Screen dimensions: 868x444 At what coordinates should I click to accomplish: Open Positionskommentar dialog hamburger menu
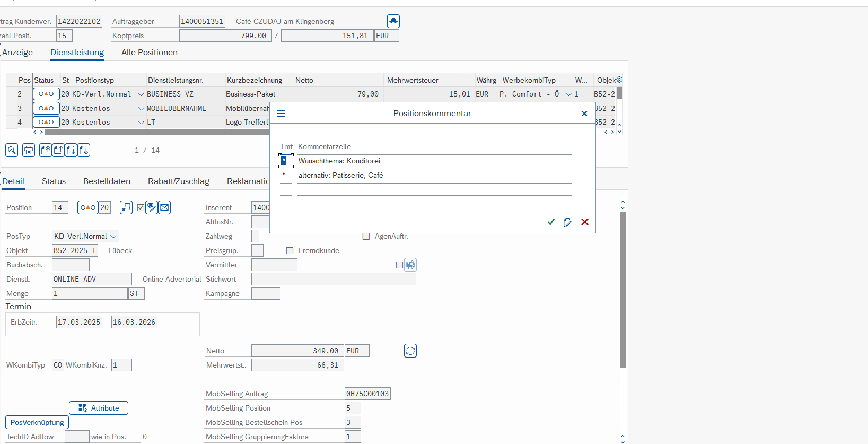281,114
